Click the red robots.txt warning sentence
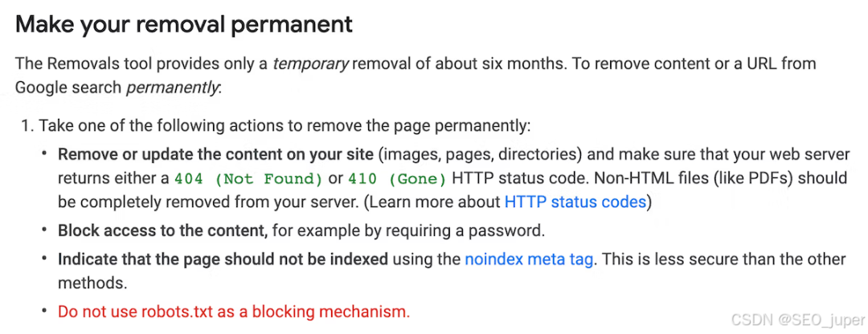 pyautogui.click(x=233, y=311)
